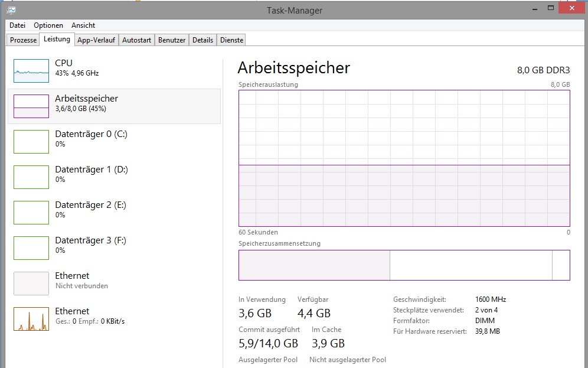588x368 pixels.
Task: Go to the Benutzer tab
Action: [x=172, y=40]
